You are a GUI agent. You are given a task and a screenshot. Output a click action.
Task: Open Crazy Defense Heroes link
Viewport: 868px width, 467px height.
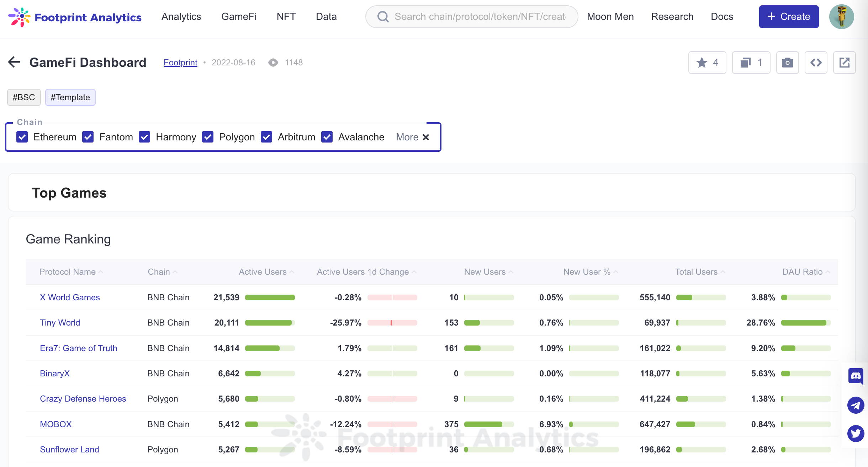tap(83, 399)
